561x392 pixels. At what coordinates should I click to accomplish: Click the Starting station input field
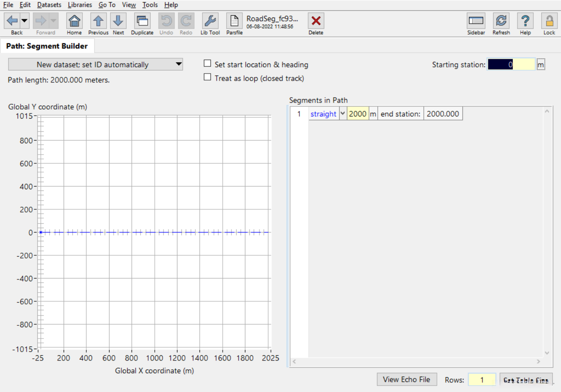pyautogui.click(x=511, y=64)
